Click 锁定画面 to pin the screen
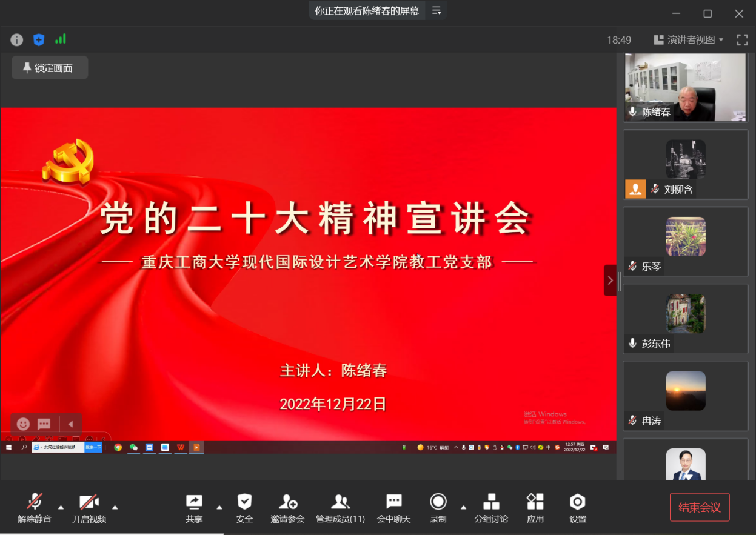The width and height of the screenshot is (756, 535). [x=50, y=68]
